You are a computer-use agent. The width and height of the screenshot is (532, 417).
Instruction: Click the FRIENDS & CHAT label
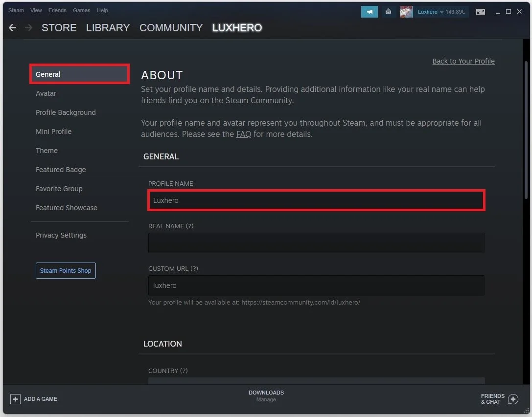(493, 399)
